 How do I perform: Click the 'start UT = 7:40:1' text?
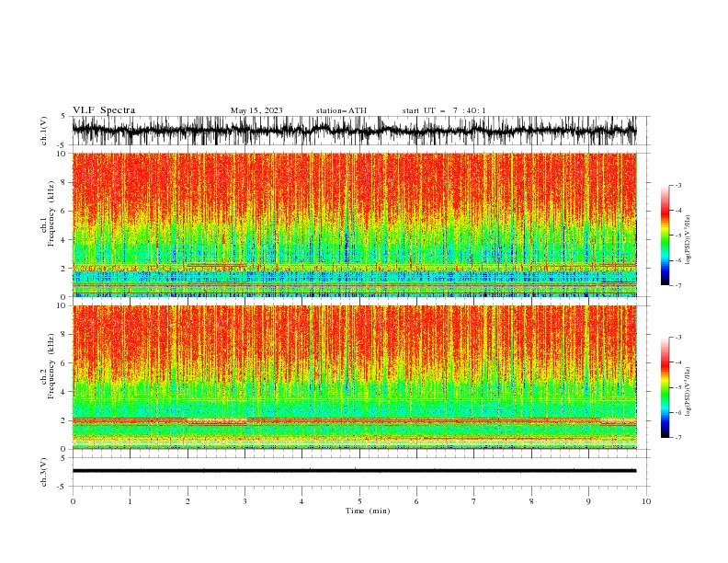tap(444, 110)
